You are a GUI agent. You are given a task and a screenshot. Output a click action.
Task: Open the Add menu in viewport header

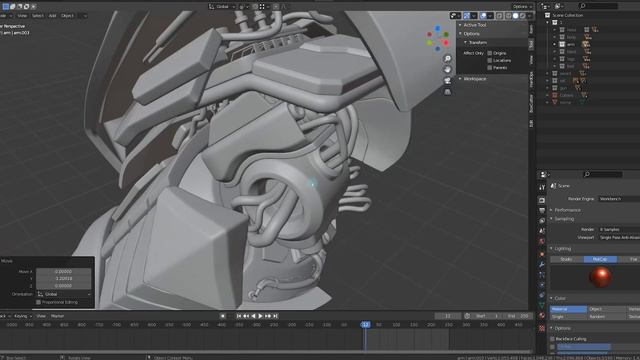click(52, 16)
